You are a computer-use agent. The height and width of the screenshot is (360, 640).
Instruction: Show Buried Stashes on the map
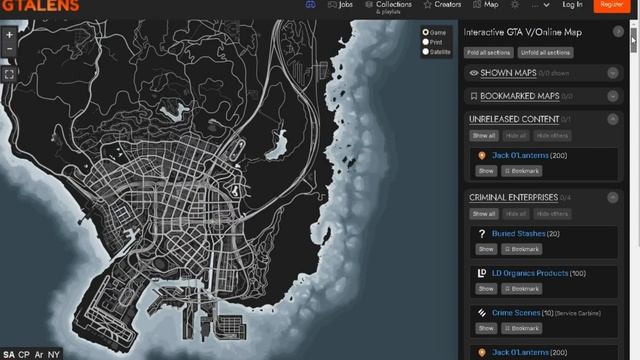point(486,249)
